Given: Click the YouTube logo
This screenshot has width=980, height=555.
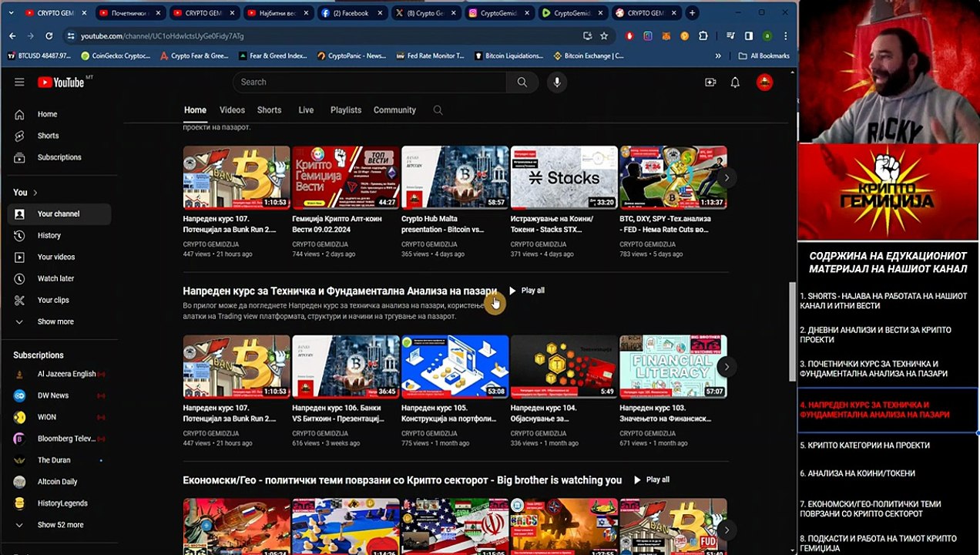Looking at the screenshot, I should (x=60, y=82).
